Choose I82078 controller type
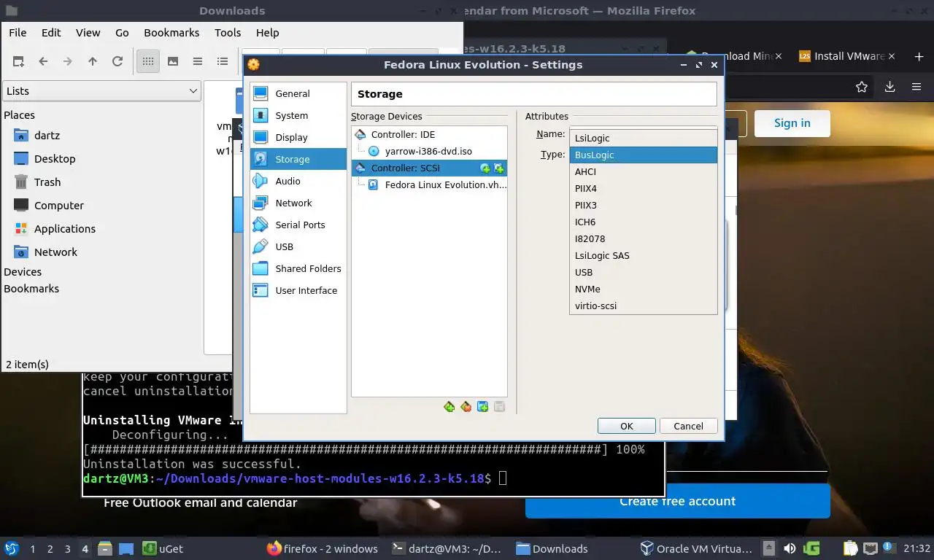934x560 pixels. 644,238
